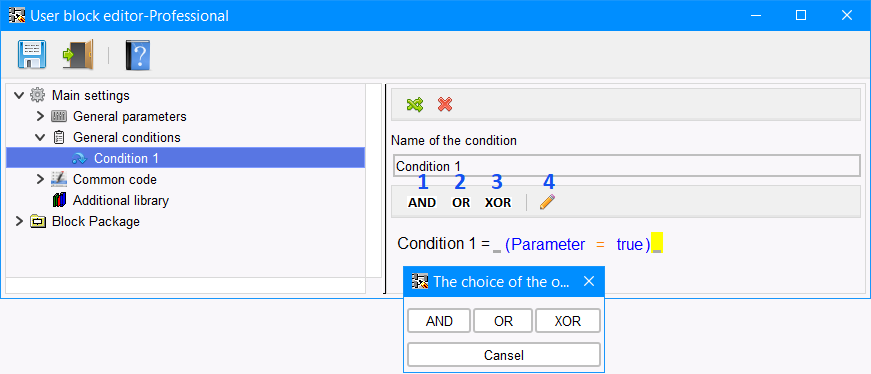Collapse the Main settings tree node
Image resolution: width=871 pixels, height=374 pixels.
pos(19,96)
